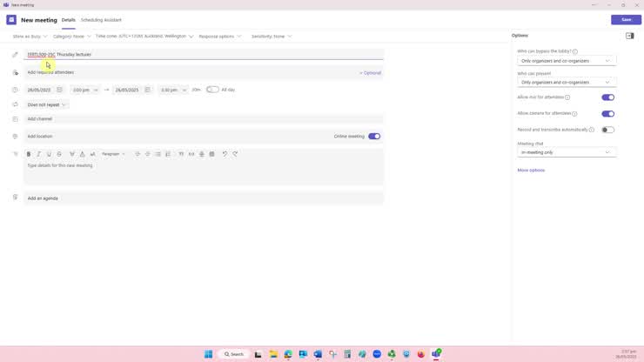Screen dimensions: 644x362
Task: Open Microsoft Teams from the taskbar
Action: 436,354
